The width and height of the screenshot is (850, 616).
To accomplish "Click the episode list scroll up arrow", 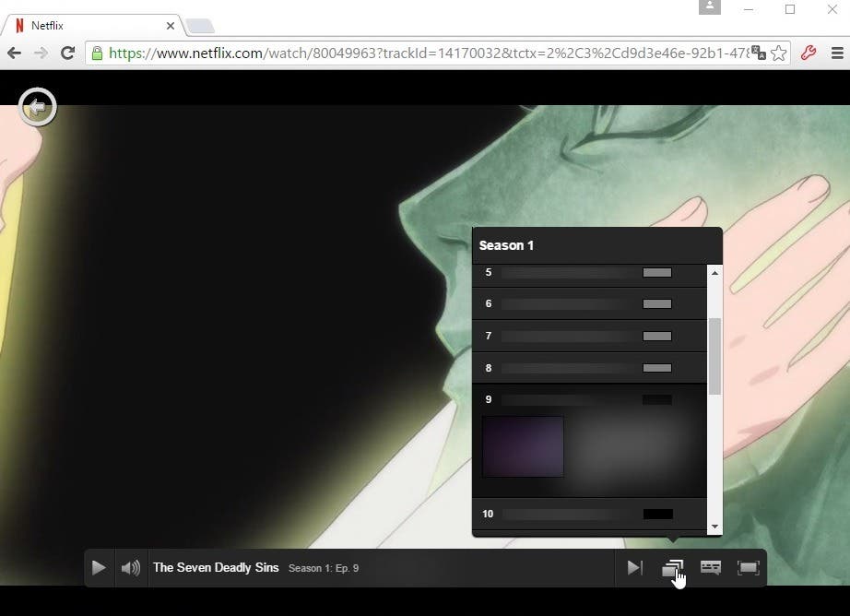I will (715, 273).
